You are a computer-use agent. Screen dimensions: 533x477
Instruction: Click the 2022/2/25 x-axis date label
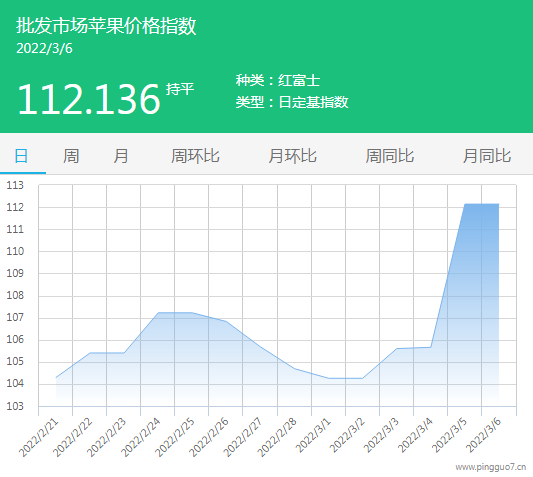click(175, 438)
